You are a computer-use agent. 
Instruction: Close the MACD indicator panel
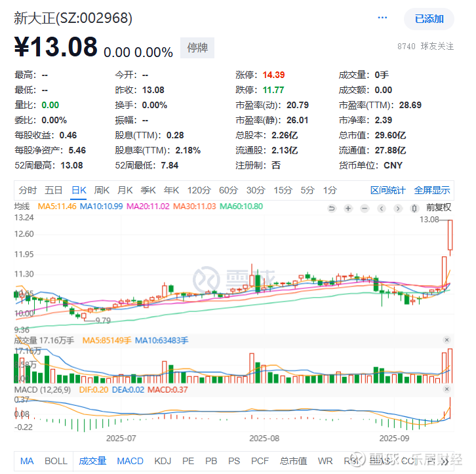pyautogui.click(x=446, y=389)
